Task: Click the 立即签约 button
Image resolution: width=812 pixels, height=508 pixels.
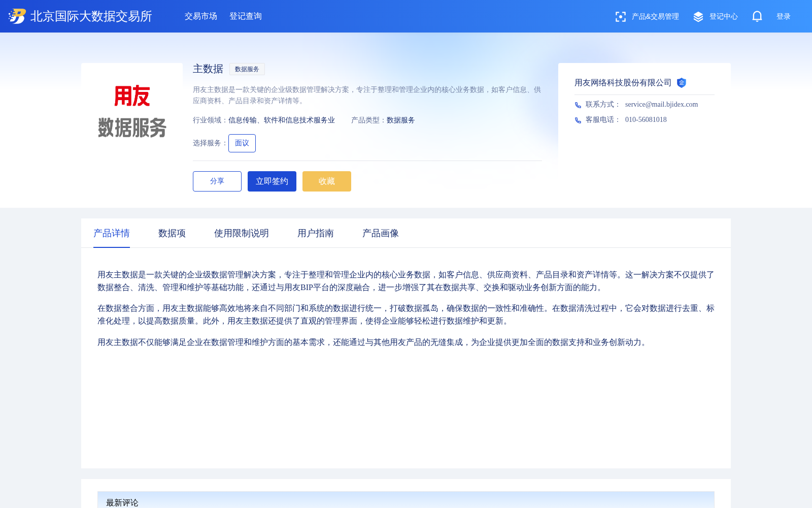Action: tap(272, 181)
